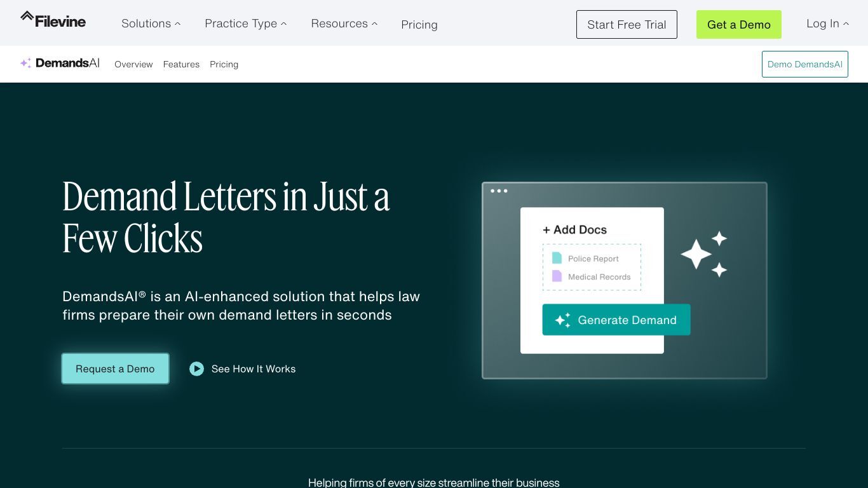The height and width of the screenshot is (488, 868).
Task: Go to the Features tab
Action: click(x=181, y=64)
